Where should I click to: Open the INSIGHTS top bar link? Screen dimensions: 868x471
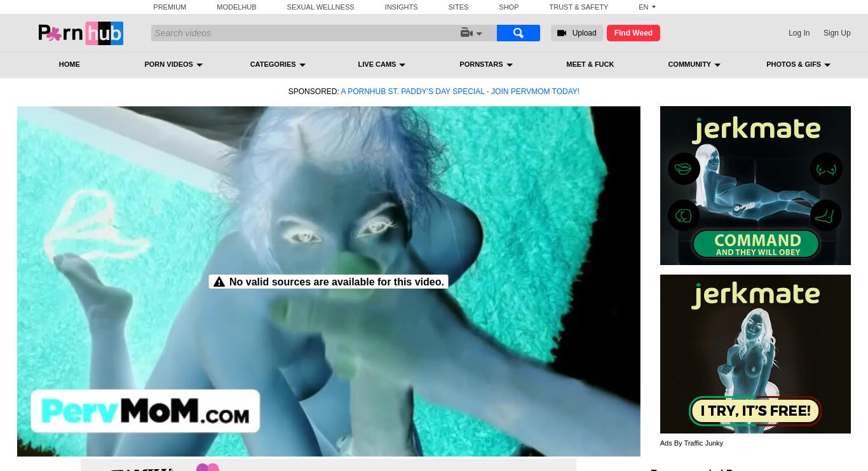(x=401, y=7)
